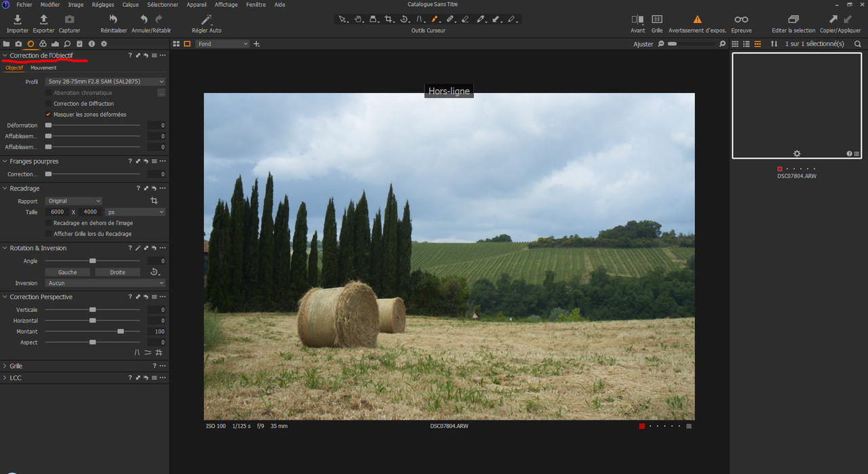This screenshot has height=474, width=868.
Task: Click the Gauche rotation button
Action: [x=68, y=272]
